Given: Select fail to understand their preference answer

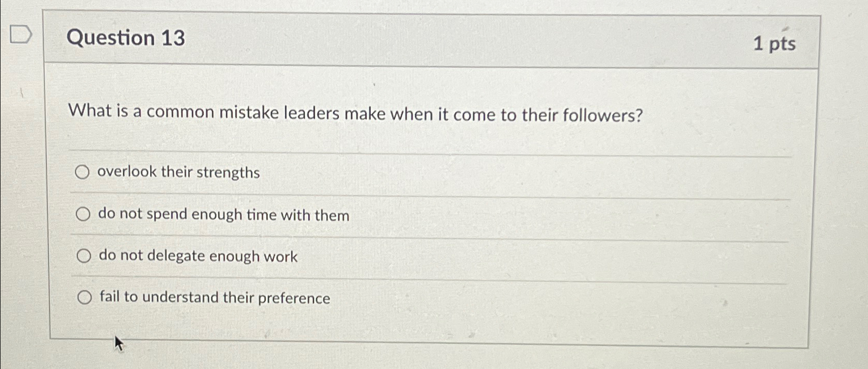Looking at the screenshot, I should pyautogui.click(x=84, y=296).
